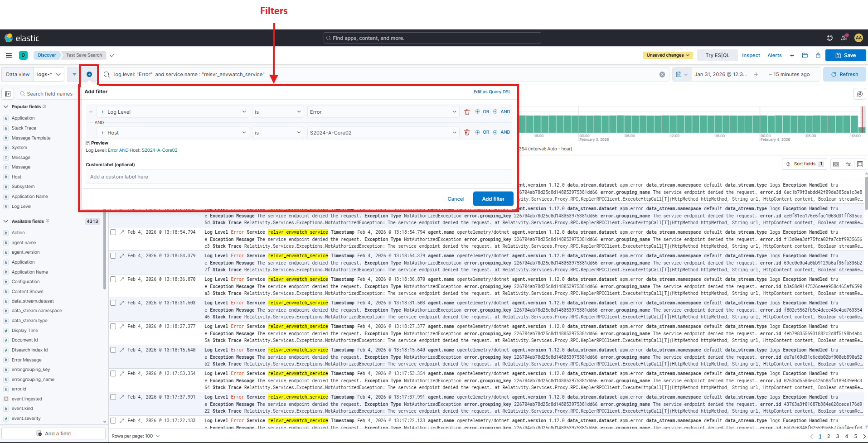
Task: Click the custom label input field
Action: 299,177
